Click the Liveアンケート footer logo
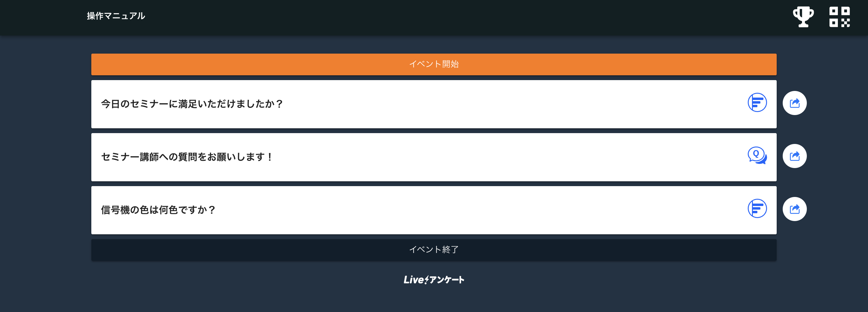 coord(434,280)
